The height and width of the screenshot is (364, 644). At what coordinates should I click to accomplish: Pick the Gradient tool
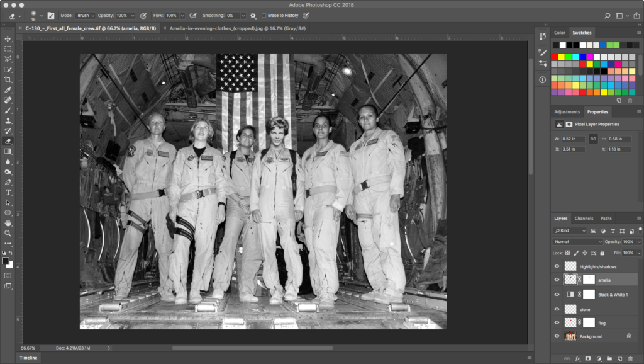click(8, 151)
